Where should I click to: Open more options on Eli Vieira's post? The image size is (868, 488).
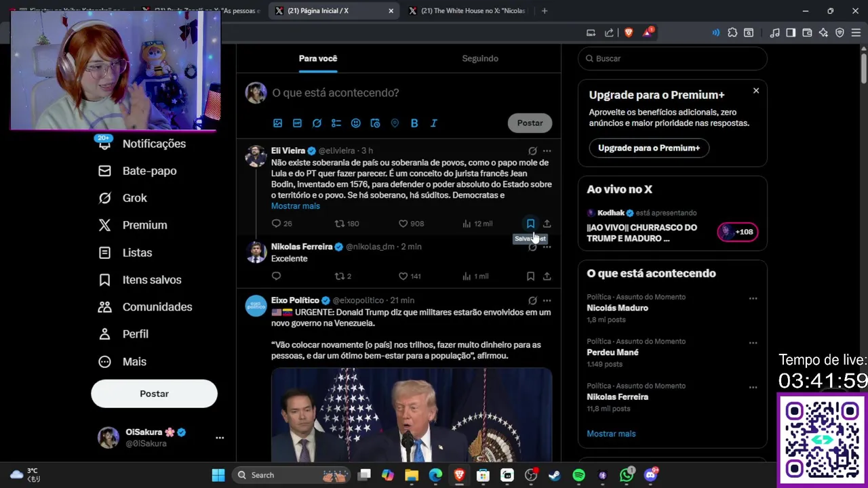547,151
